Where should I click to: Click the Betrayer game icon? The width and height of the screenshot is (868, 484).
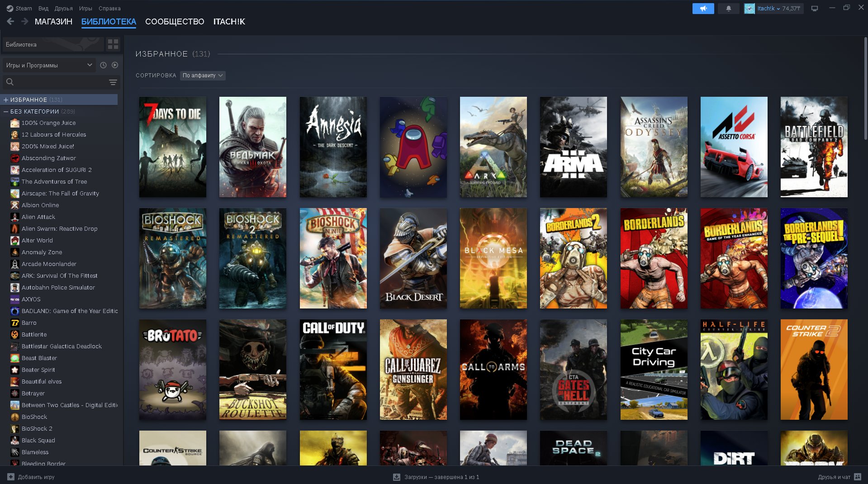coord(15,393)
